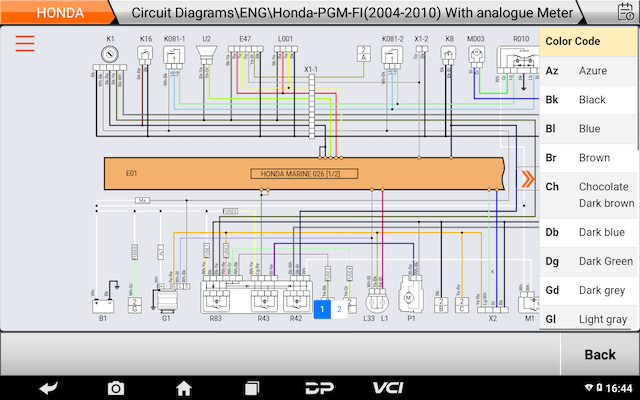Image resolution: width=640 pixels, height=400 pixels.
Task: Select the 2B page reference box
Action: click(441, 305)
